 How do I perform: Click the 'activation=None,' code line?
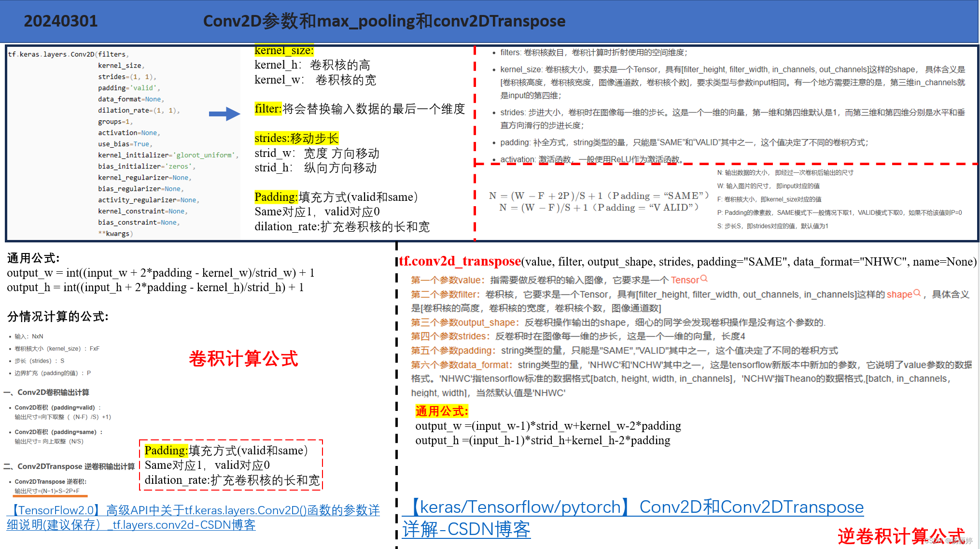pyautogui.click(x=129, y=133)
